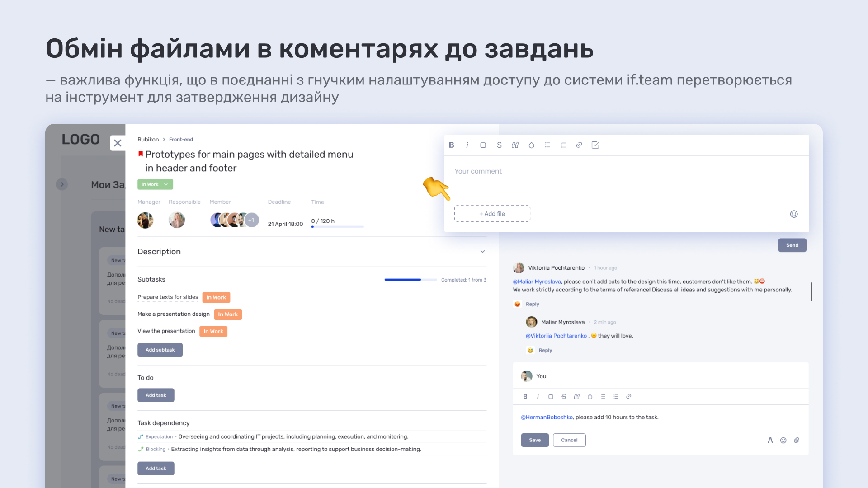Reply to Maliar Myroslava's comment

545,350
